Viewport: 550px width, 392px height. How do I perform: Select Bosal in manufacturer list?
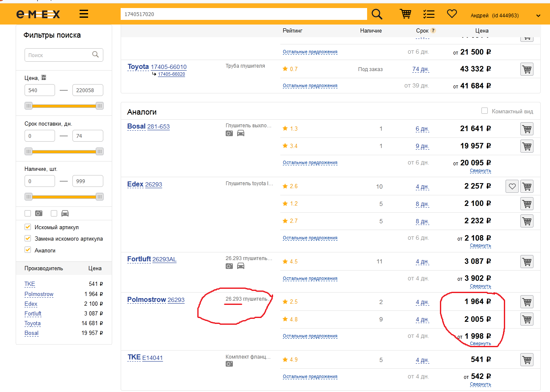[31, 333]
